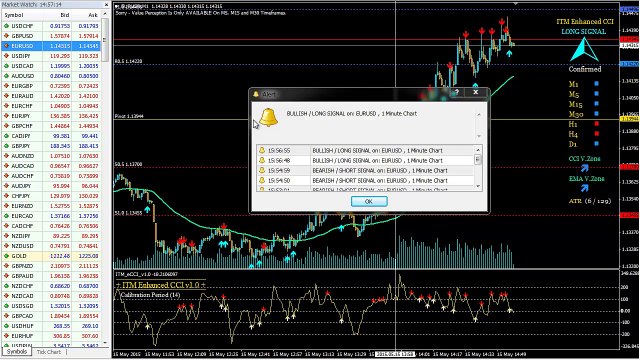Select the 15:56:55 bullish alert row

[x=365, y=150]
